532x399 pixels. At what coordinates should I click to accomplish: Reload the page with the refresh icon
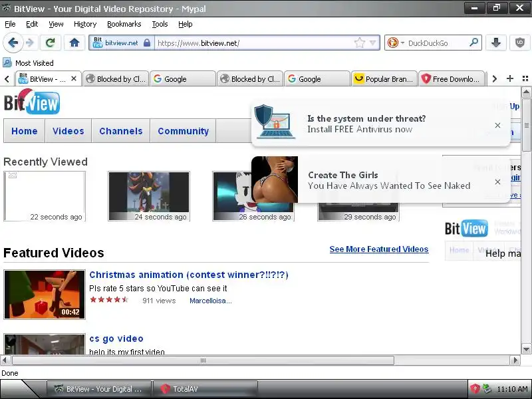click(x=51, y=43)
